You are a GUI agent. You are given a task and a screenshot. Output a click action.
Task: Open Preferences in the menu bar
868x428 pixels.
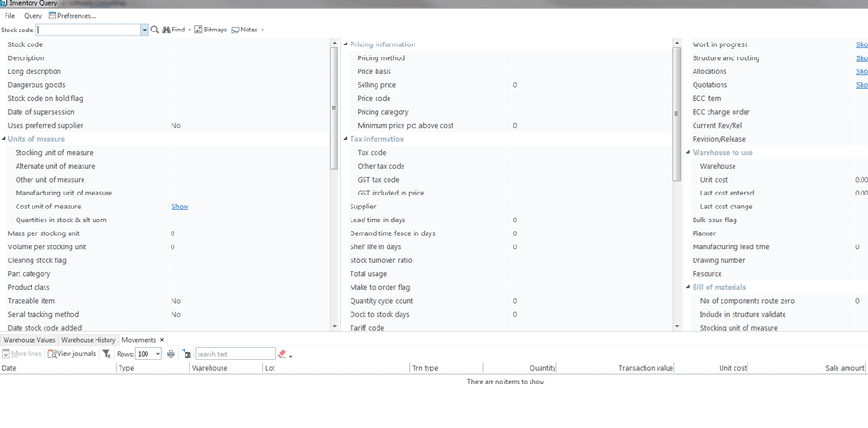tap(72, 16)
